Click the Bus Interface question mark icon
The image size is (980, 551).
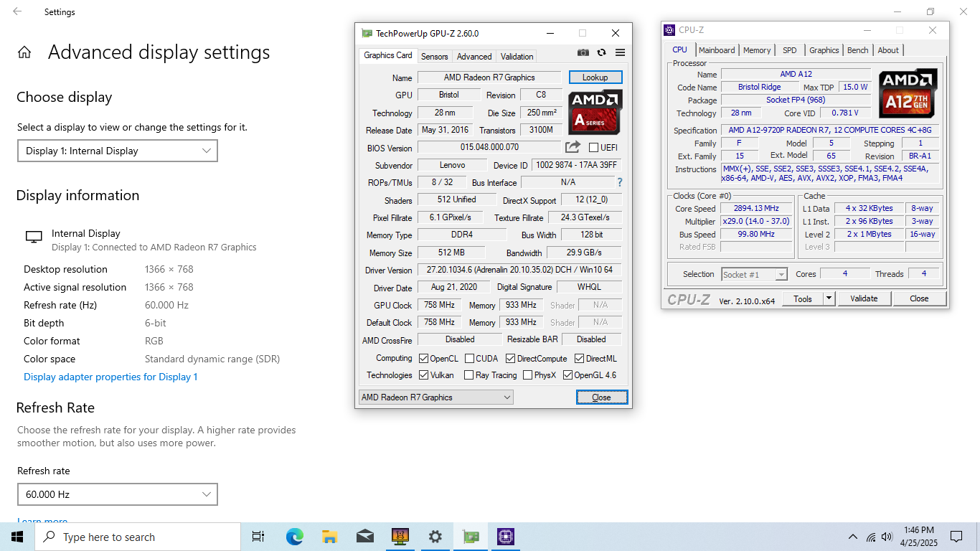point(620,182)
